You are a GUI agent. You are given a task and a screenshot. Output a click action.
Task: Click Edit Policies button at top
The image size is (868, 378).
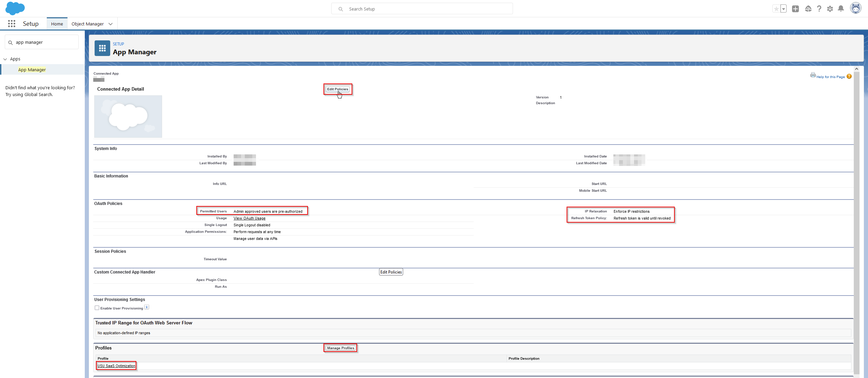(337, 89)
